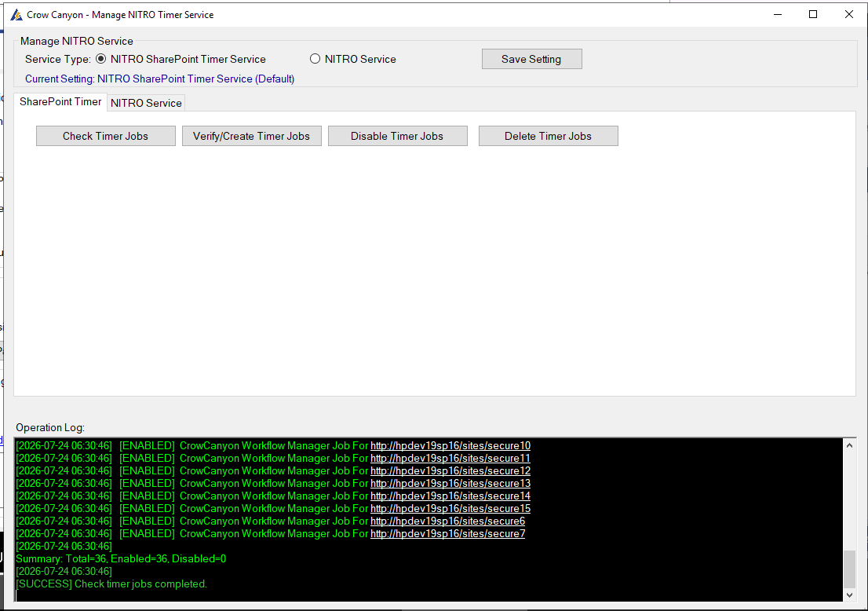Viewport: 868px width, 611px height.
Task: Click the Crow Canyon app icon in title bar
Action: pyautogui.click(x=16, y=15)
